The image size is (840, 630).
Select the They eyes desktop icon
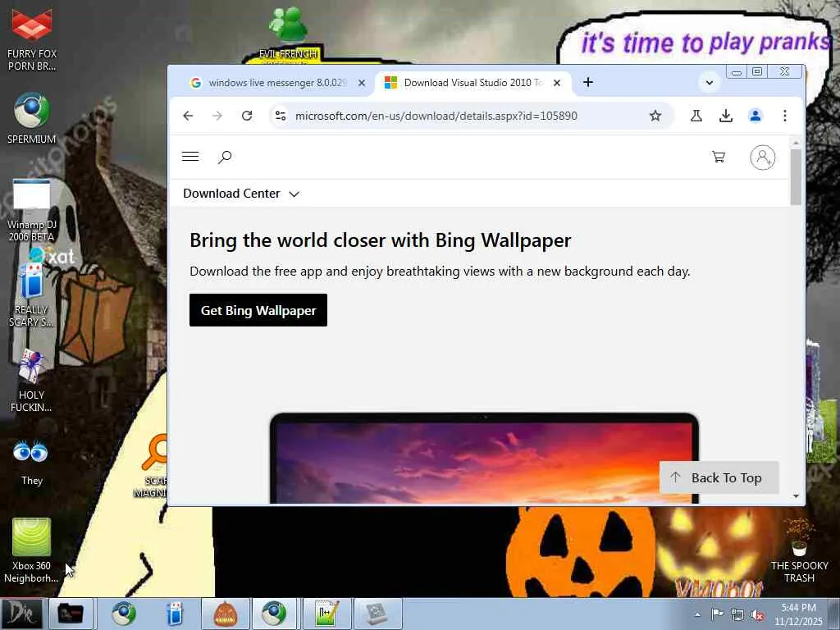(32, 462)
